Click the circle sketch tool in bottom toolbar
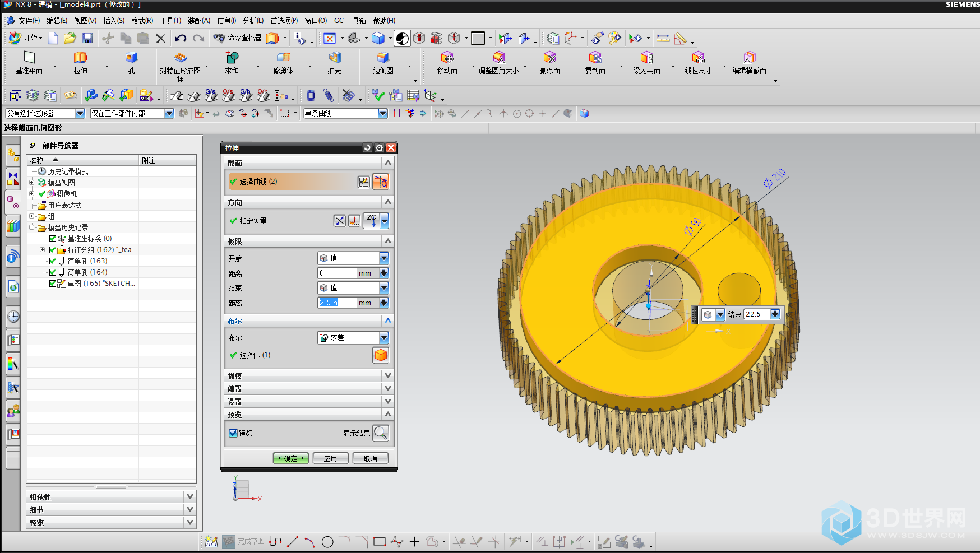The height and width of the screenshot is (553, 980). pos(327,542)
